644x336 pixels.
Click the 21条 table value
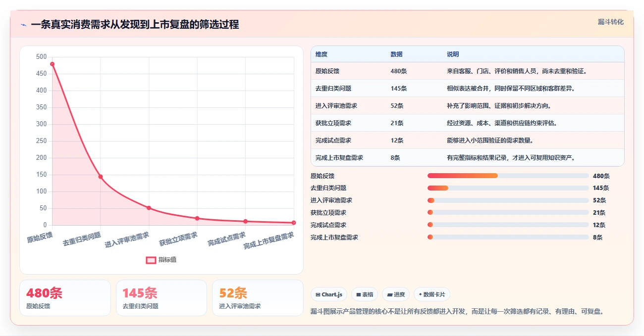coord(397,123)
